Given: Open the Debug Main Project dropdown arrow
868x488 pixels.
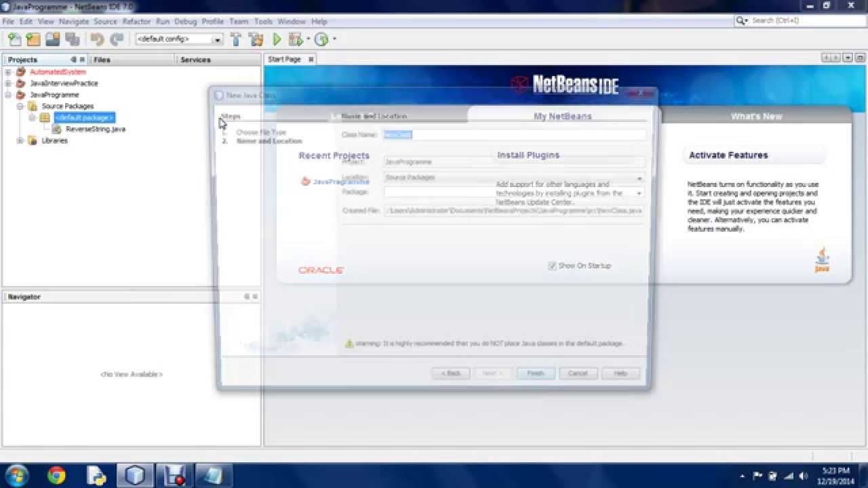Looking at the screenshot, I should click(x=309, y=39).
